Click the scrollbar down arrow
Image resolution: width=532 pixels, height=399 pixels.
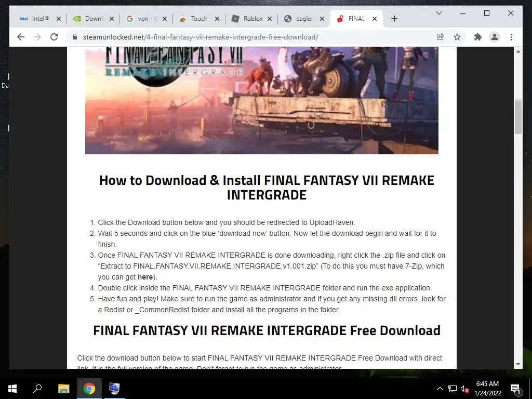coord(518,364)
